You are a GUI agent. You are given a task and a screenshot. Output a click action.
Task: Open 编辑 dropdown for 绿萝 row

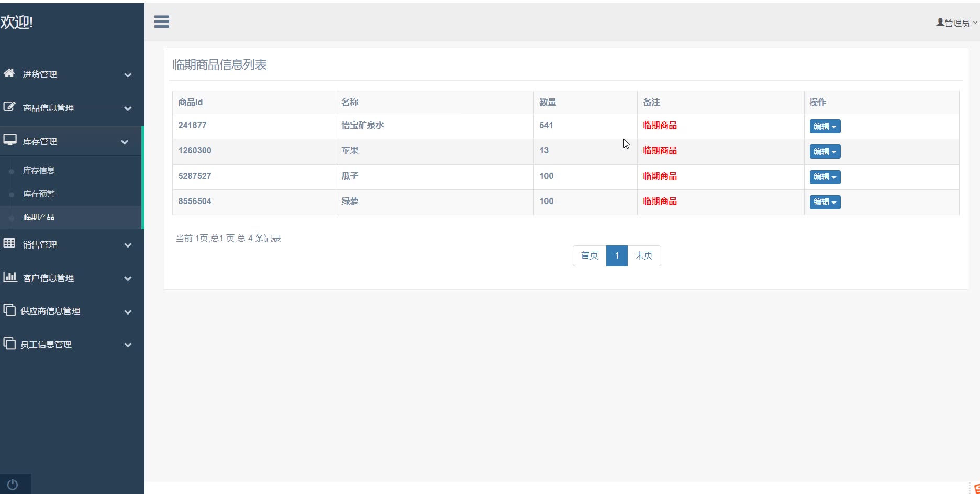pos(825,202)
